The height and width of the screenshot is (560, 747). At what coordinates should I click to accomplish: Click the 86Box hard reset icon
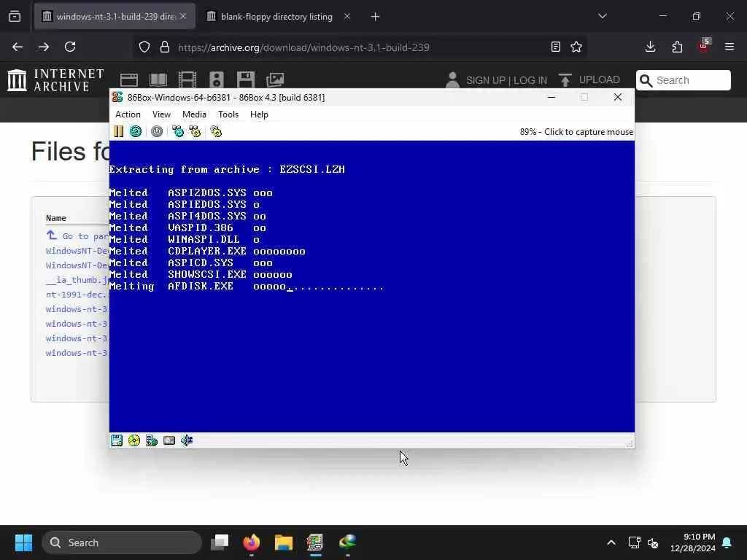tap(136, 131)
